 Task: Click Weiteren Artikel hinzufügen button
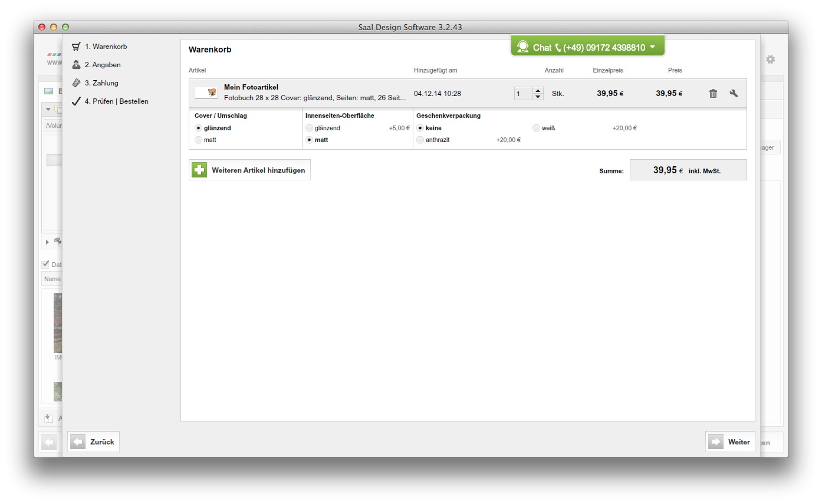249,170
